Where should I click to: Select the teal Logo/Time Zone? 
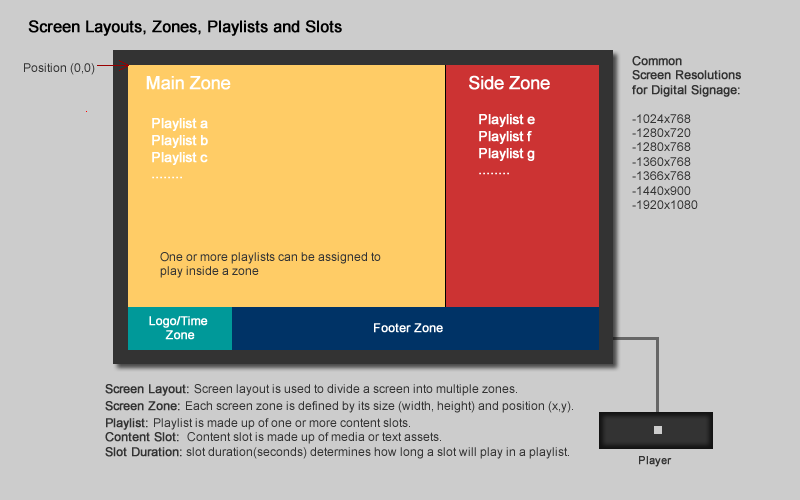coord(180,328)
